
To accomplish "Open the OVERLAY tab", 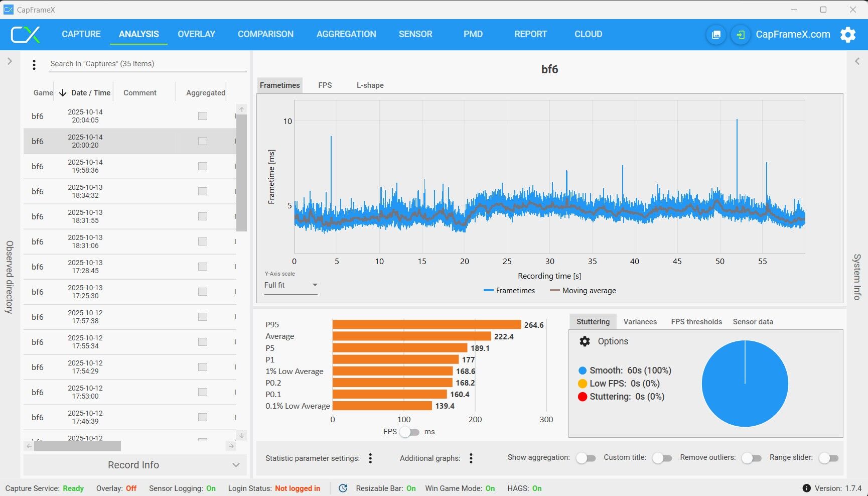I will 196,34.
